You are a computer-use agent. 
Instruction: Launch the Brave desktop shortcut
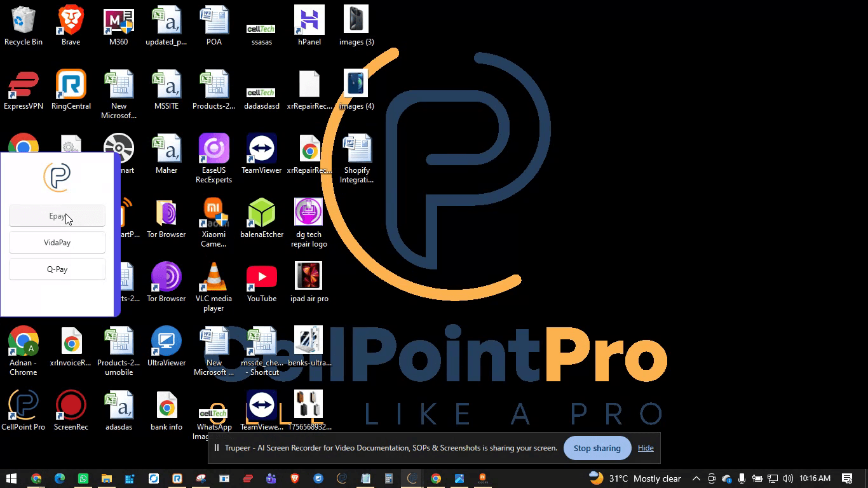coord(71,26)
